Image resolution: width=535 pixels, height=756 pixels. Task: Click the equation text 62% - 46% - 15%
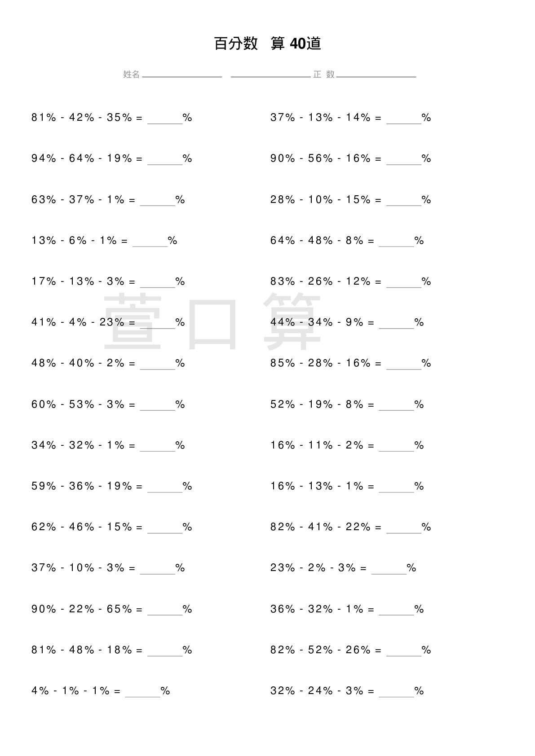82,527
